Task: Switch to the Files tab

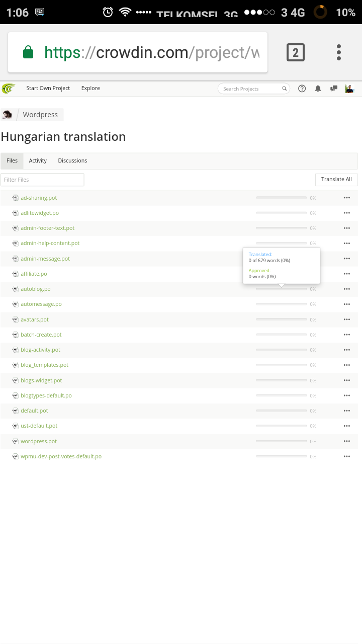Action: tap(12, 160)
